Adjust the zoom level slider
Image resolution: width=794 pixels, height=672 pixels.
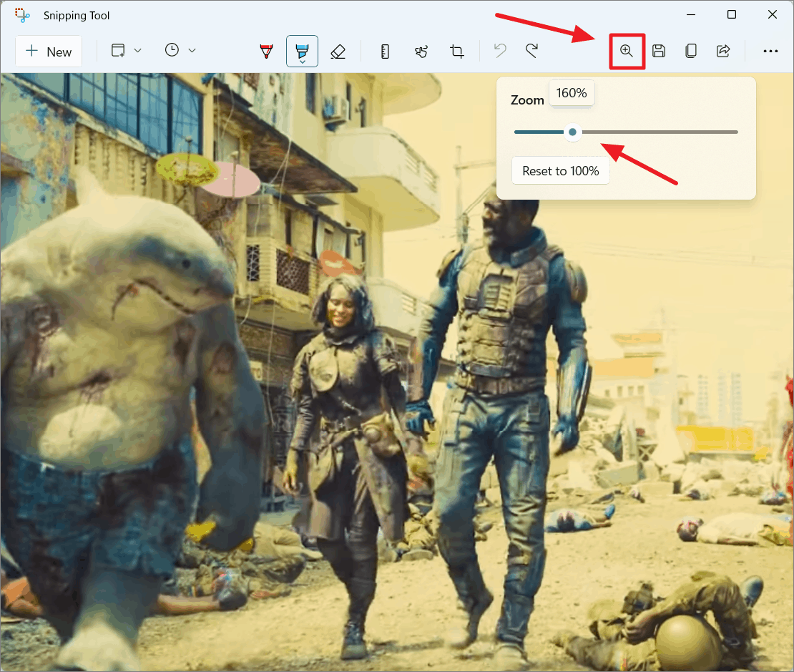point(572,132)
